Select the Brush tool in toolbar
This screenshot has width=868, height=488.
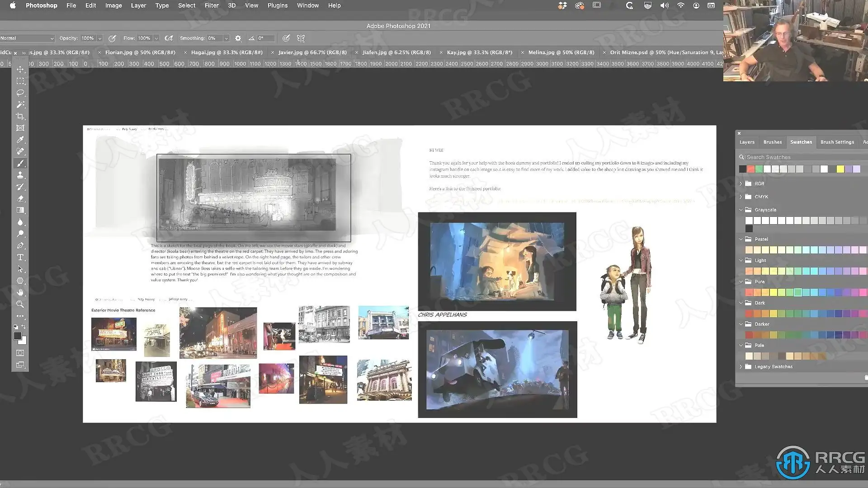point(20,164)
